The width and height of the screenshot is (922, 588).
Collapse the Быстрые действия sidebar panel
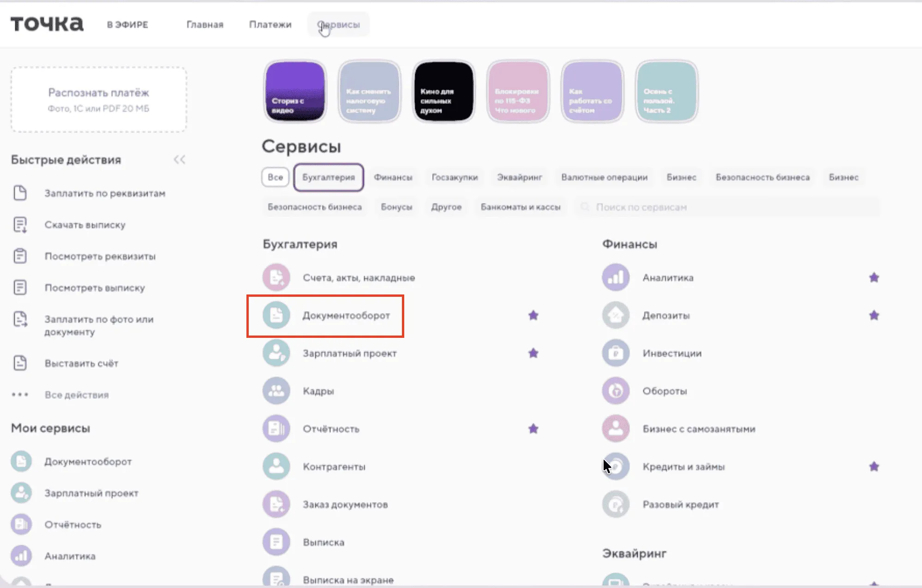click(x=179, y=160)
